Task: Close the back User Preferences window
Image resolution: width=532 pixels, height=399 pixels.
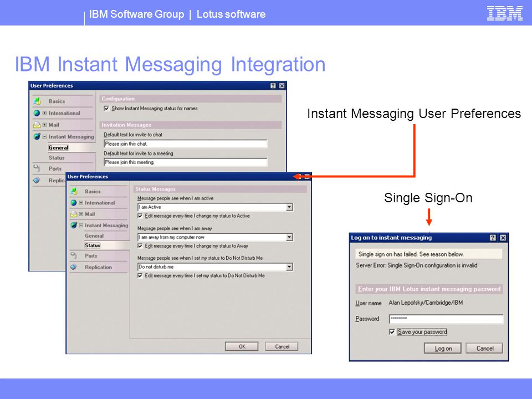Action: pyautogui.click(x=282, y=86)
